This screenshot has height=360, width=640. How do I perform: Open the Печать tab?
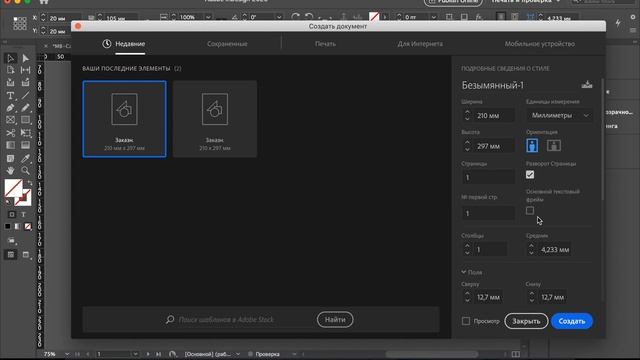(x=325, y=44)
